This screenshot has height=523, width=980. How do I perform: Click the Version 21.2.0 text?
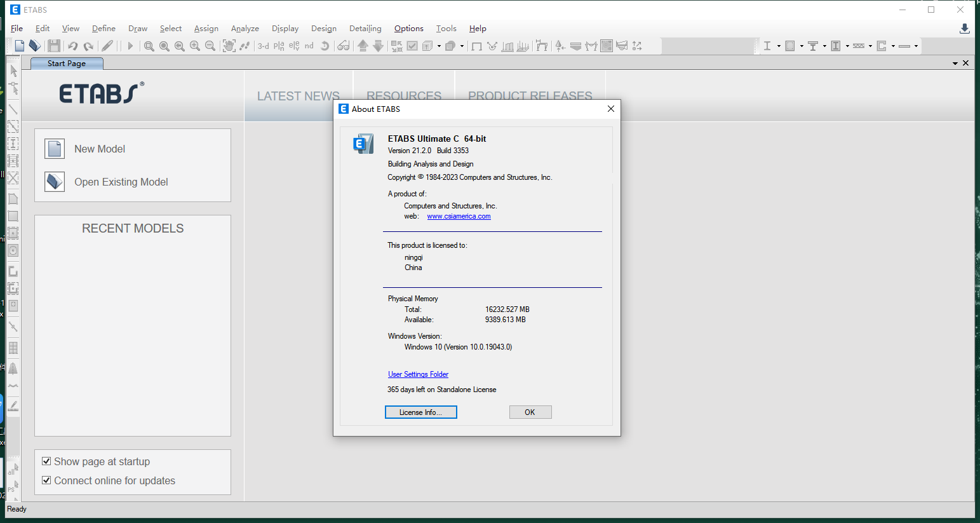410,151
